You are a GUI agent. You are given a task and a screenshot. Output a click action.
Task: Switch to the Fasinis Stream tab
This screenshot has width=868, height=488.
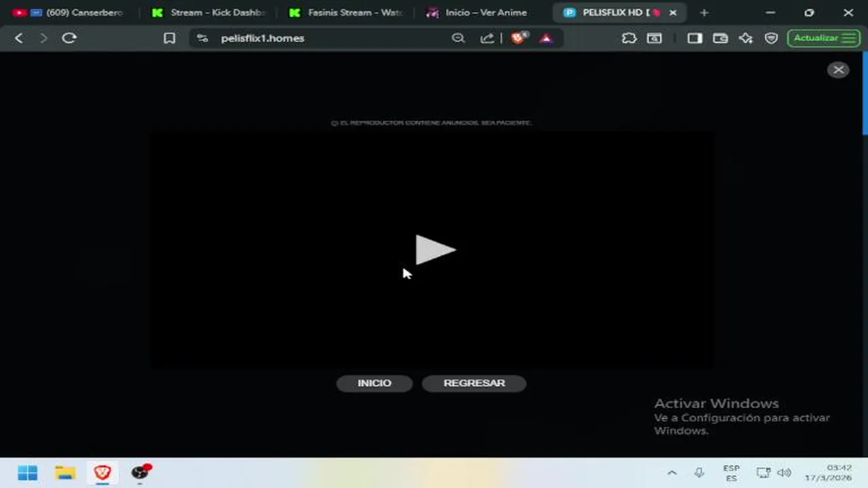347,12
